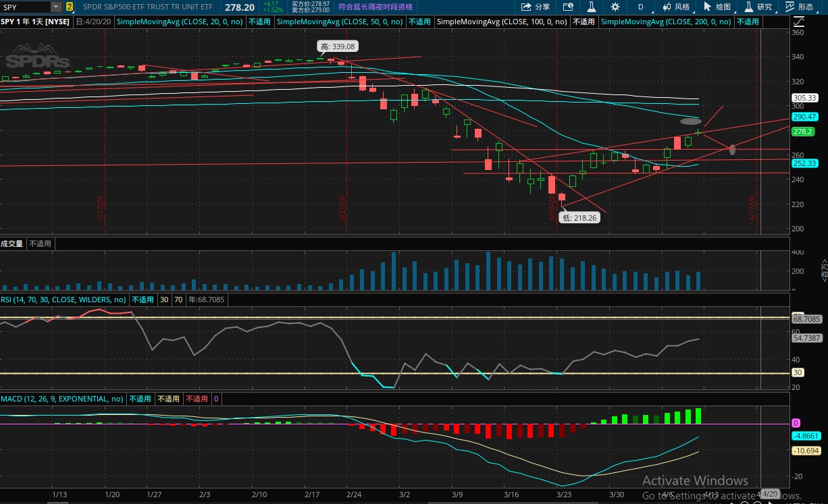Click the low 218.26 price bubble
828x504 pixels.
[x=580, y=218]
